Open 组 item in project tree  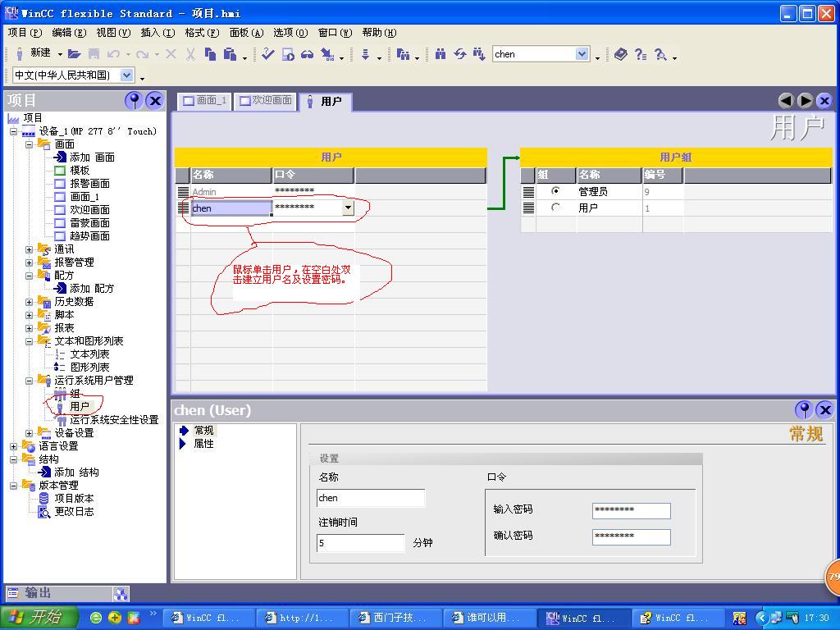point(75,393)
